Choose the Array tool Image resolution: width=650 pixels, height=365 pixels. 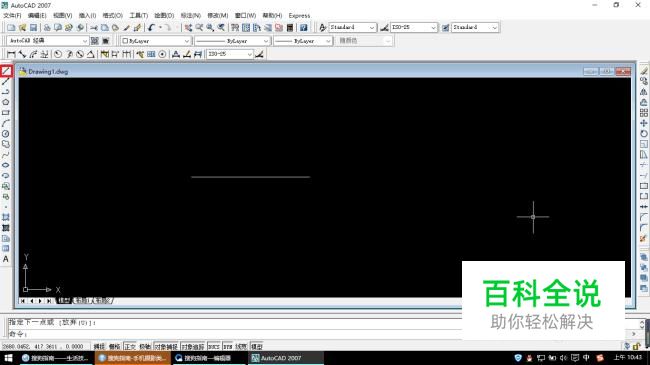643,112
